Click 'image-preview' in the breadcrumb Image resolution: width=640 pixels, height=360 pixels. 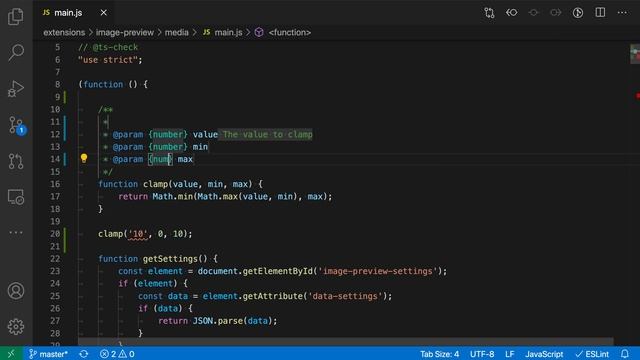pyautogui.click(x=125, y=32)
